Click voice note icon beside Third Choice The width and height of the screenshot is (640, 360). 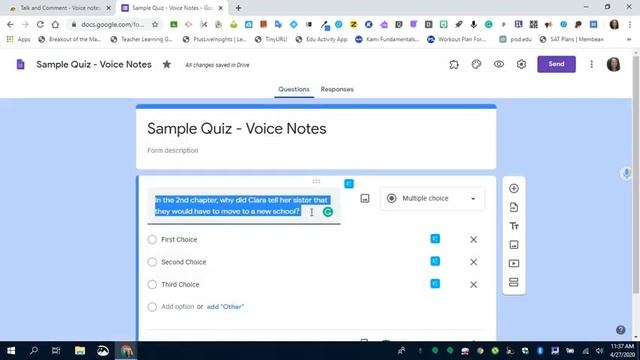click(435, 284)
